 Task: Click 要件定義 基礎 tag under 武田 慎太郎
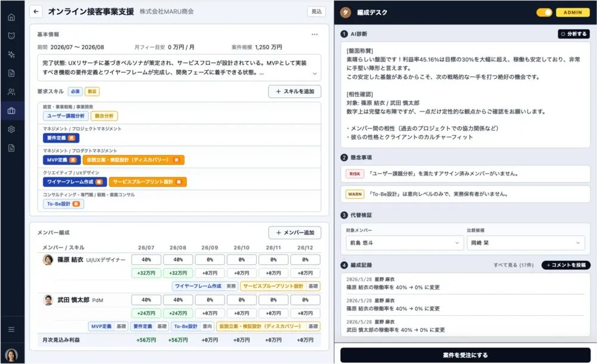click(149, 326)
